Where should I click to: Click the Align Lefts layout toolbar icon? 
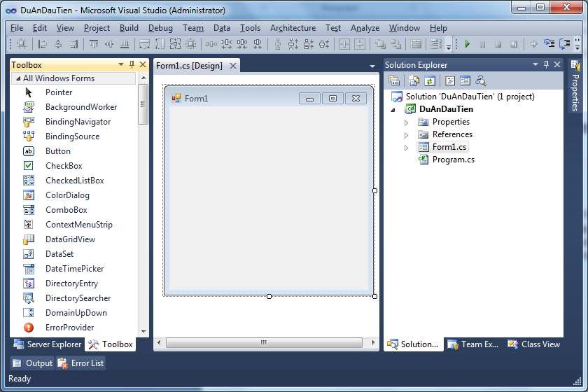coord(42,44)
